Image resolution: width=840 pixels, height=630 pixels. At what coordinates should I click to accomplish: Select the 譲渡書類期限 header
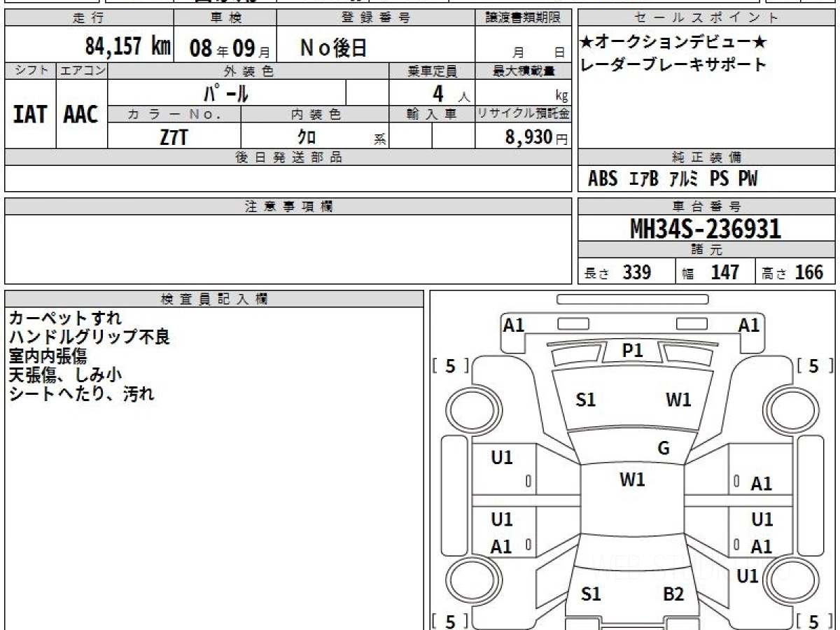pyautogui.click(x=524, y=18)
